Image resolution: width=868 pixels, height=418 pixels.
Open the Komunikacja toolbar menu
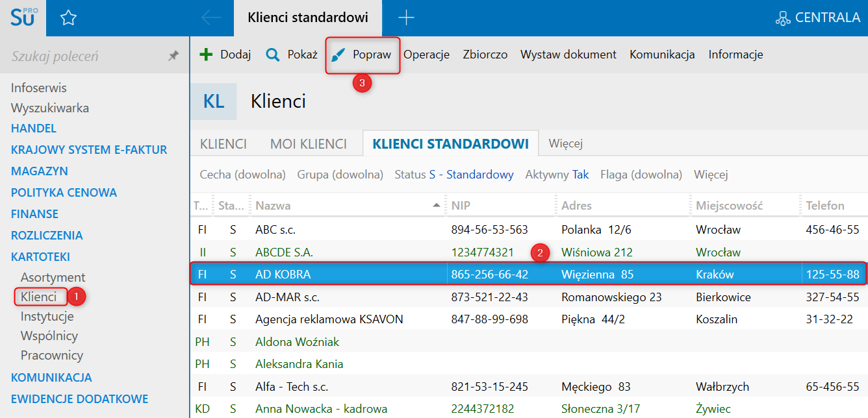[x=662, y=55]
